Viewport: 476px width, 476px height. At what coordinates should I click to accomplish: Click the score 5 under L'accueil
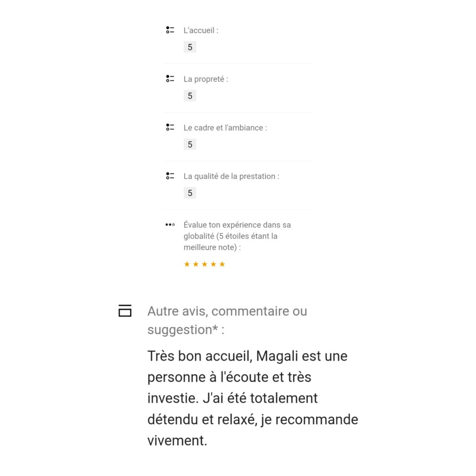click(x=190, y=47)
